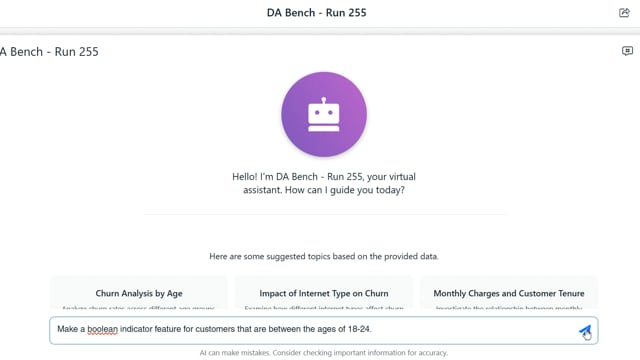Click the underlined misspelled word boolean
Image resolution: width=640 pixels, height=360 pixels.
tap(102, 329)
